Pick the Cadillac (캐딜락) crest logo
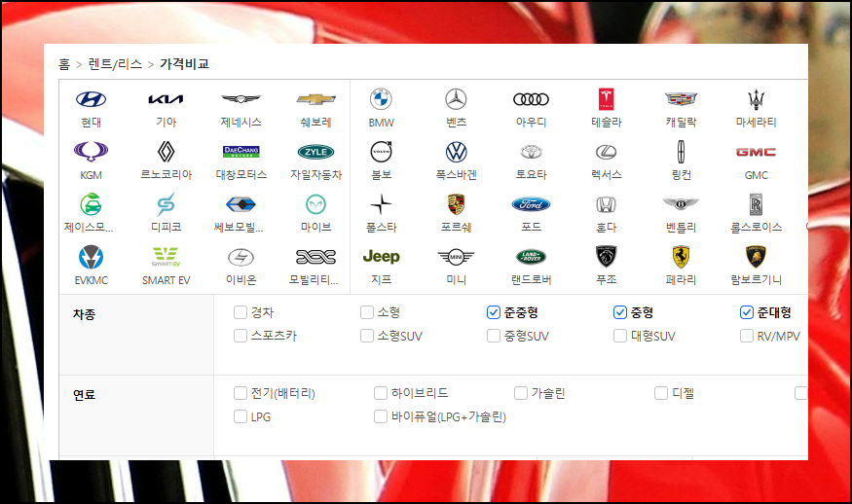 (681, 99)
